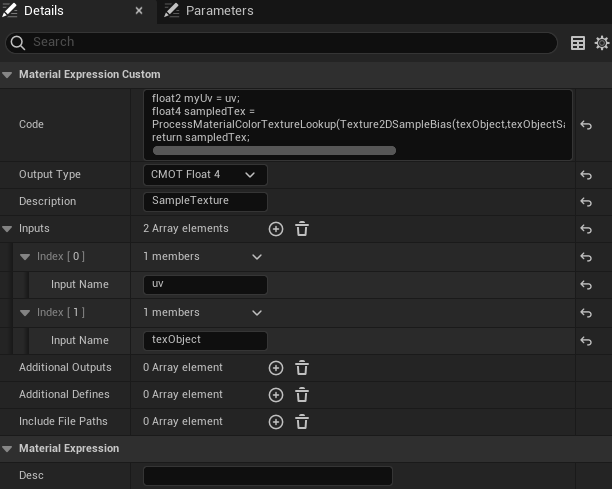The height and width of the screenshot is (489, 612).
Task: Open the CMOT Float 4 output type dropdown
Action: click(x=205, y=175)
